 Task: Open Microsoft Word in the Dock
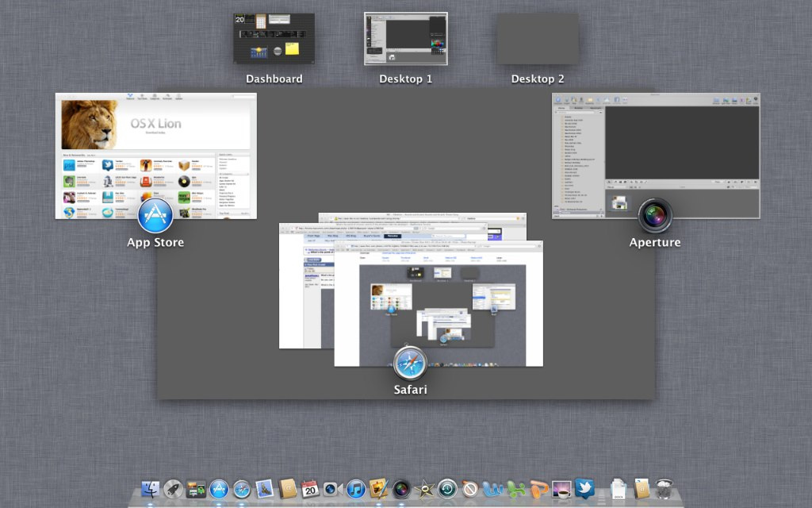[x=492, y=489]
